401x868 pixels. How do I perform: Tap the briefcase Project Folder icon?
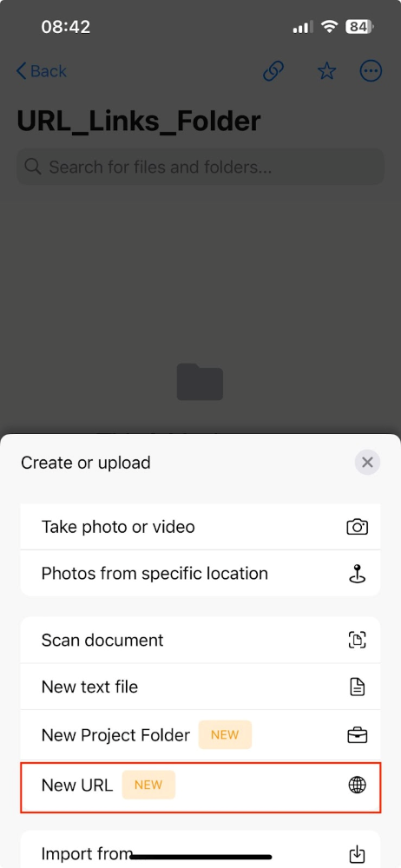tap(358, 736)
